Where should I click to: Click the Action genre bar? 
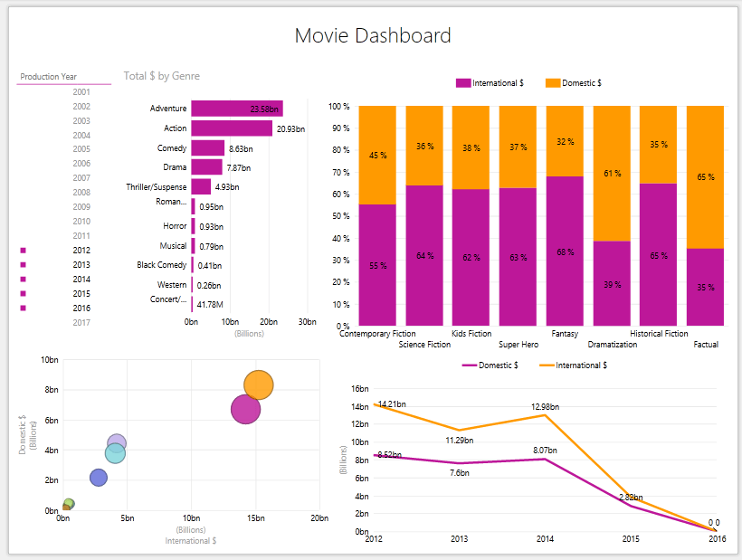pos(232,128)
